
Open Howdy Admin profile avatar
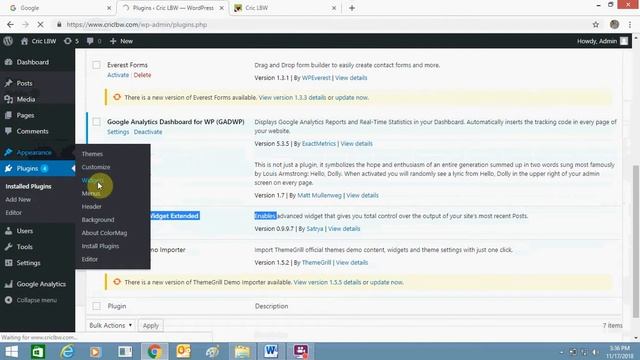(624, 41)
